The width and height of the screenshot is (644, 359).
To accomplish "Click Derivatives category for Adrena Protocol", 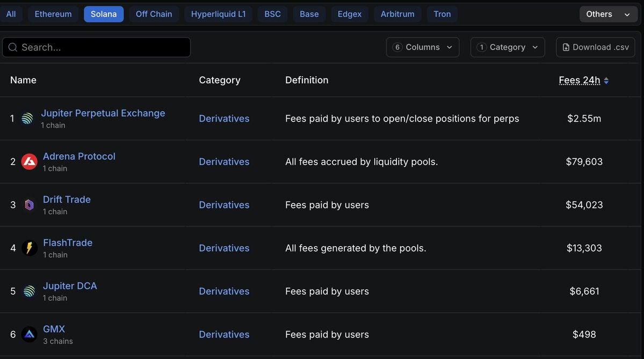I will pyautogui.click(x=225, y=162).
